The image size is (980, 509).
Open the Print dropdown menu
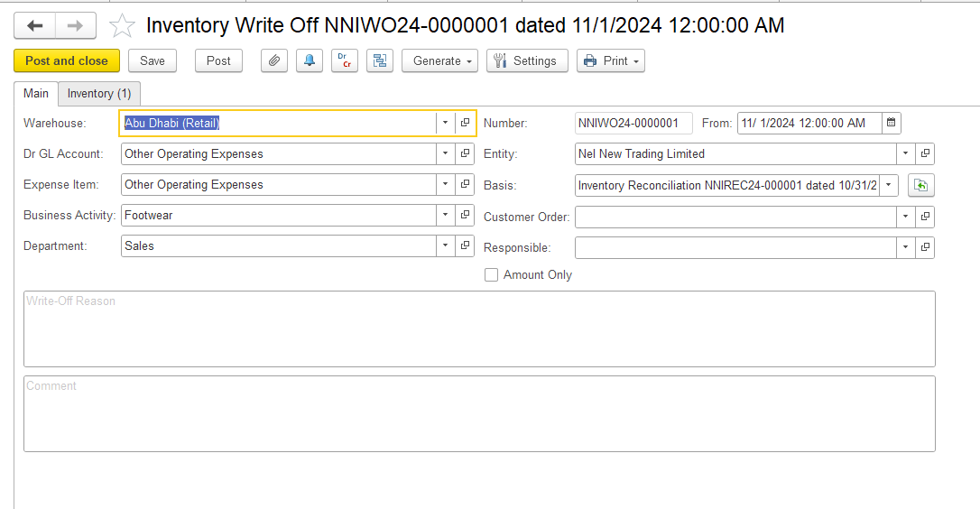coord(611,61)
